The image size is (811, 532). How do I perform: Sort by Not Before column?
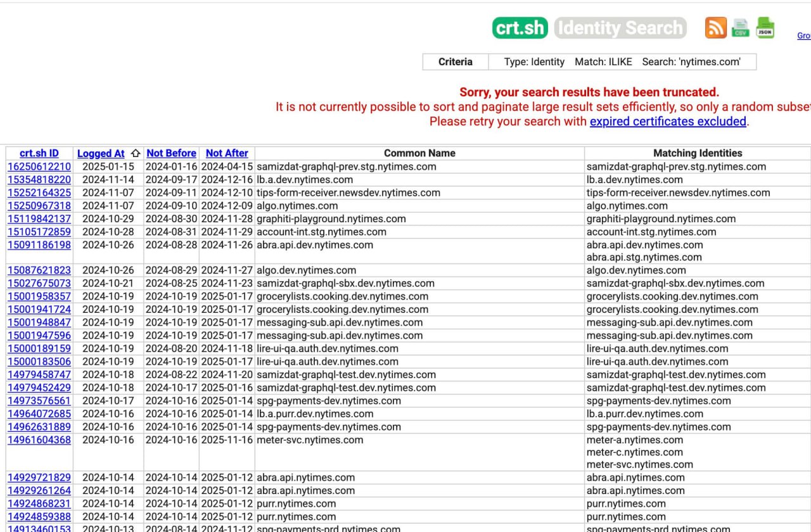click(x=171, y=153)
